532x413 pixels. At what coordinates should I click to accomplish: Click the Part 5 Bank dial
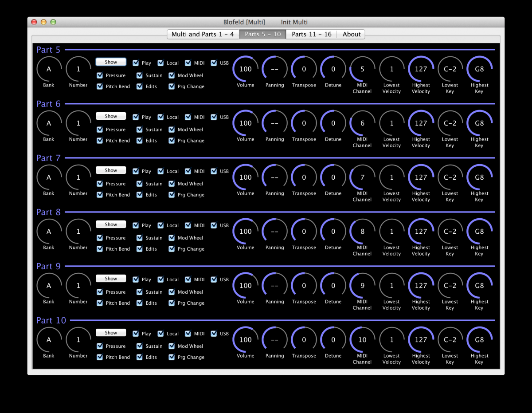pos(49,69)
